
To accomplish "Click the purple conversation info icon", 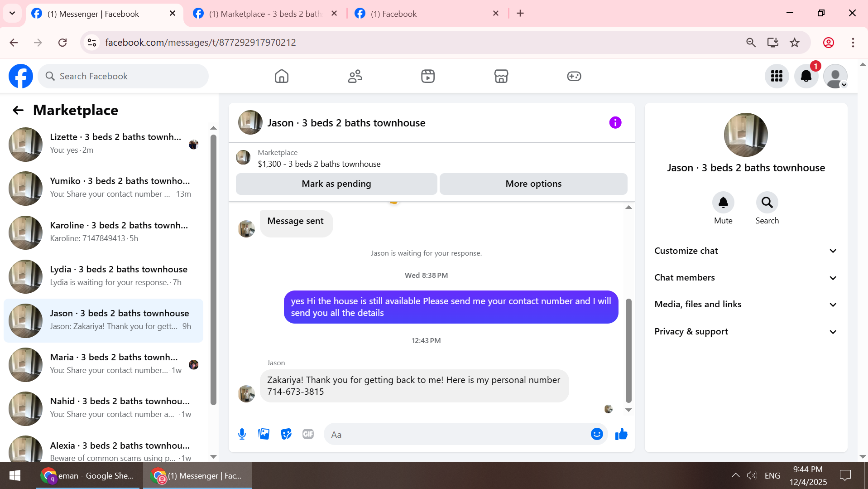I will [615, 122].
